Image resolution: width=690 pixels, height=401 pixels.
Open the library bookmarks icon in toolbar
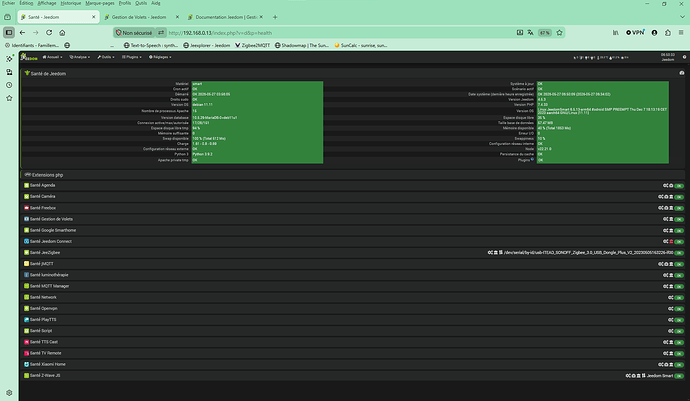[616, 33]
